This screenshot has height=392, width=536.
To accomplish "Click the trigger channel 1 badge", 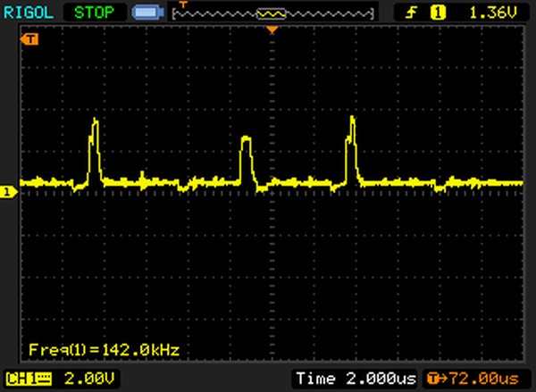I will [439, 13].
